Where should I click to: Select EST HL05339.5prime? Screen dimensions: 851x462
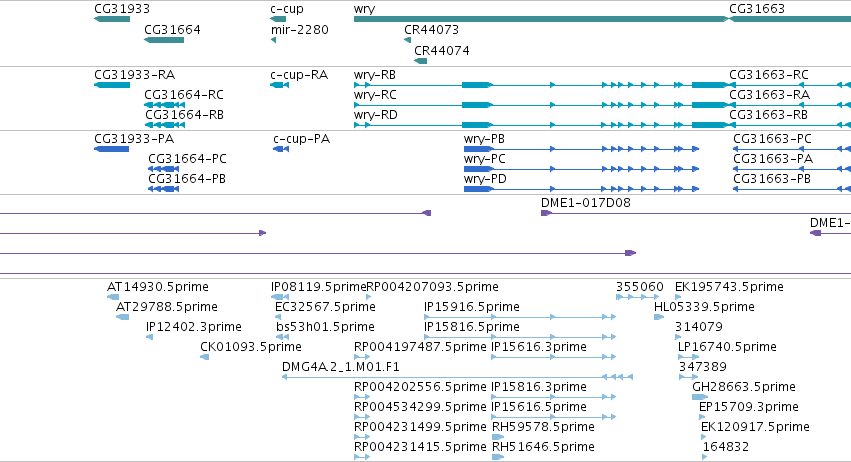pyautogui.click(x=704, y=307)
